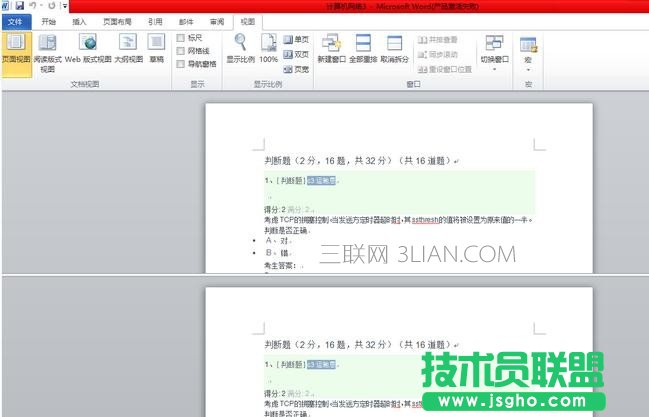Save the document using the floppy icon
This screenshot has width=649, height=417.
19,5
